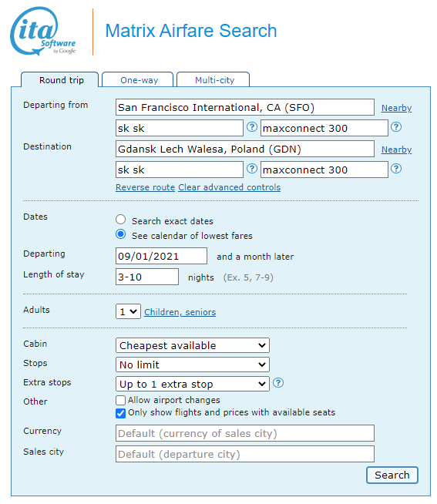Switch to the One-way tab
This screenshot has height=504, width=437.
pyautogui.click(x=138, y=79)
